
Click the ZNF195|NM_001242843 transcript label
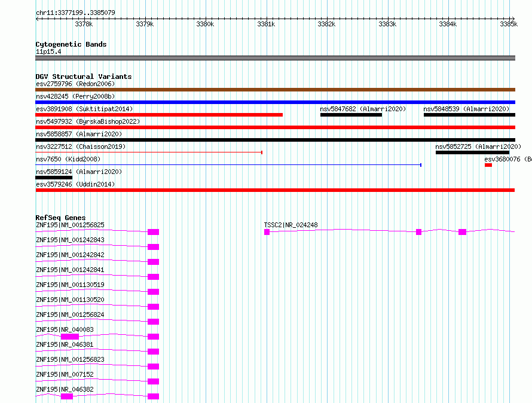coord(70,240)
